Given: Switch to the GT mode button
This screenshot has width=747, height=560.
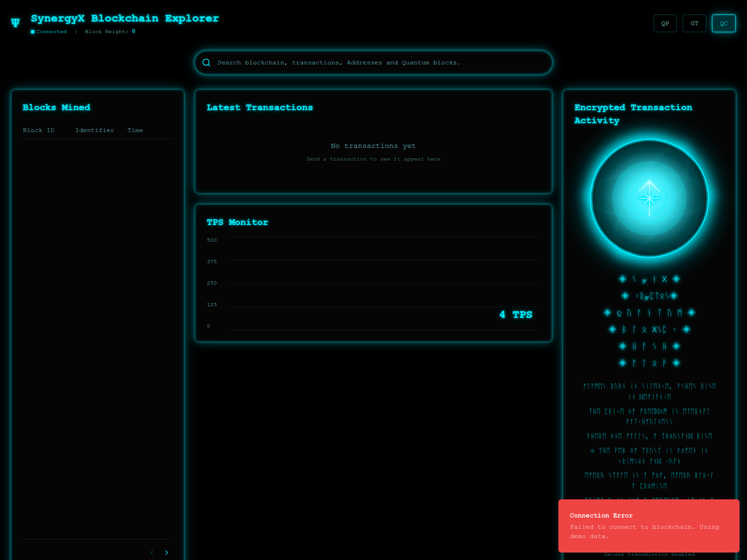Looking at the screenshot, I should click(694, 23).
